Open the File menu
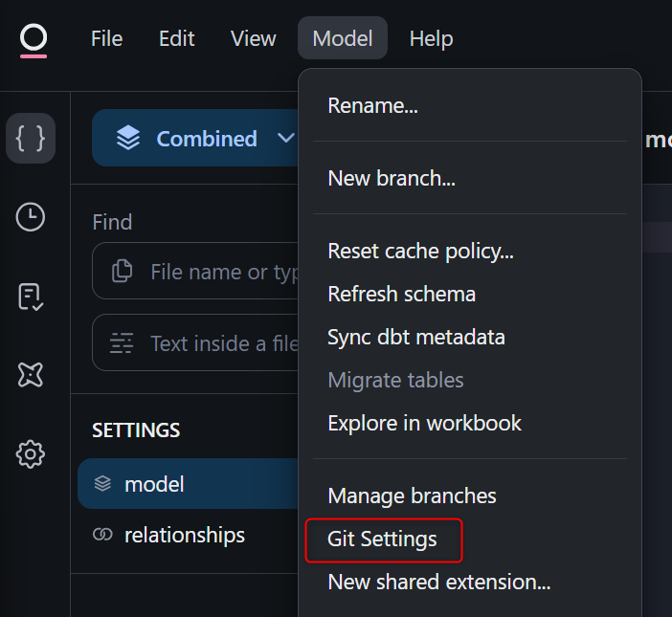 106,39
